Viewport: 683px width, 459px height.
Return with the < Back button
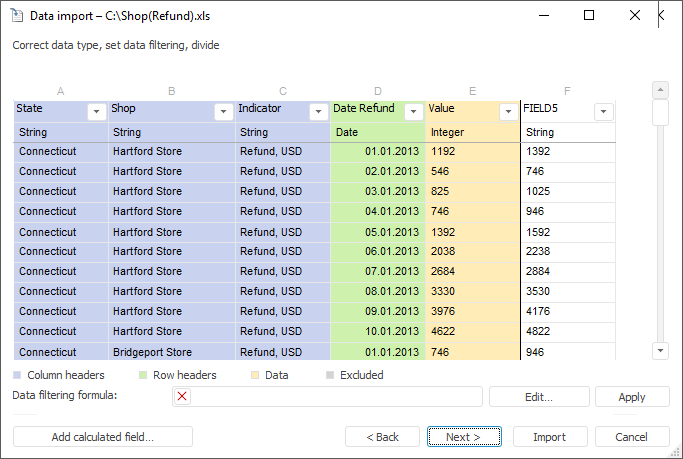pos(382,437)
